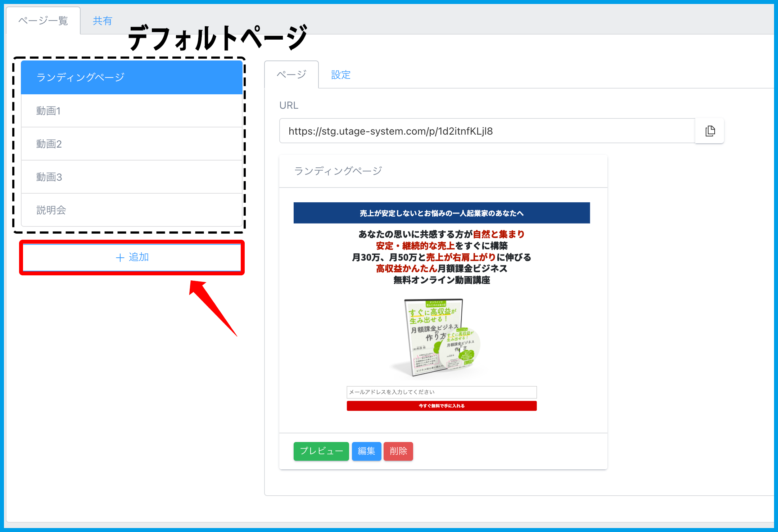Image resolution: width=778 pixels, height=532 pixels.
Task: Open 動画1 in the page list
Action: (132, 111)
